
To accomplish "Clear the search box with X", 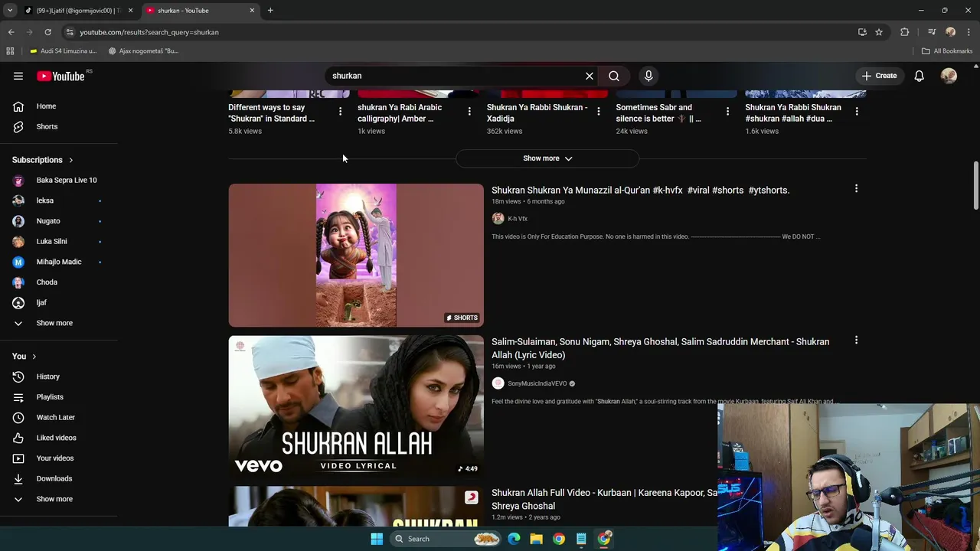I will 590,76.
